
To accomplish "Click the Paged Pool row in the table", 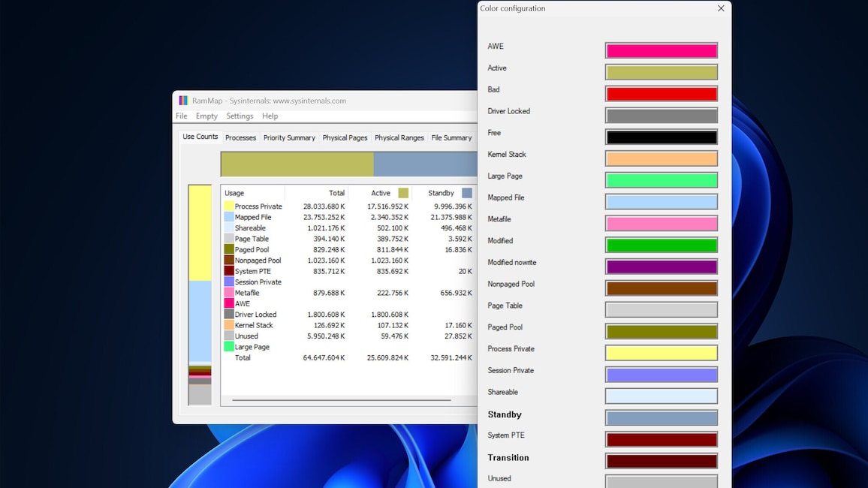I will [x=348, y=249].
